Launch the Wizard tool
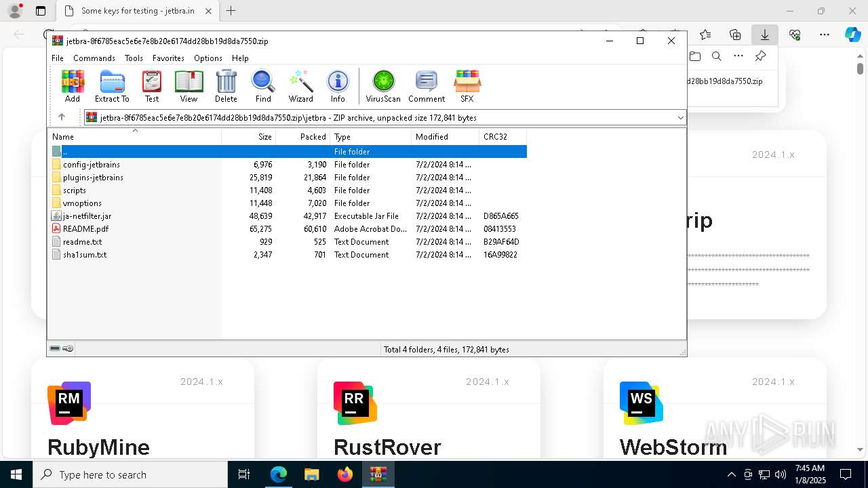This screenshot has width=868, height=488. coord(300,86)
